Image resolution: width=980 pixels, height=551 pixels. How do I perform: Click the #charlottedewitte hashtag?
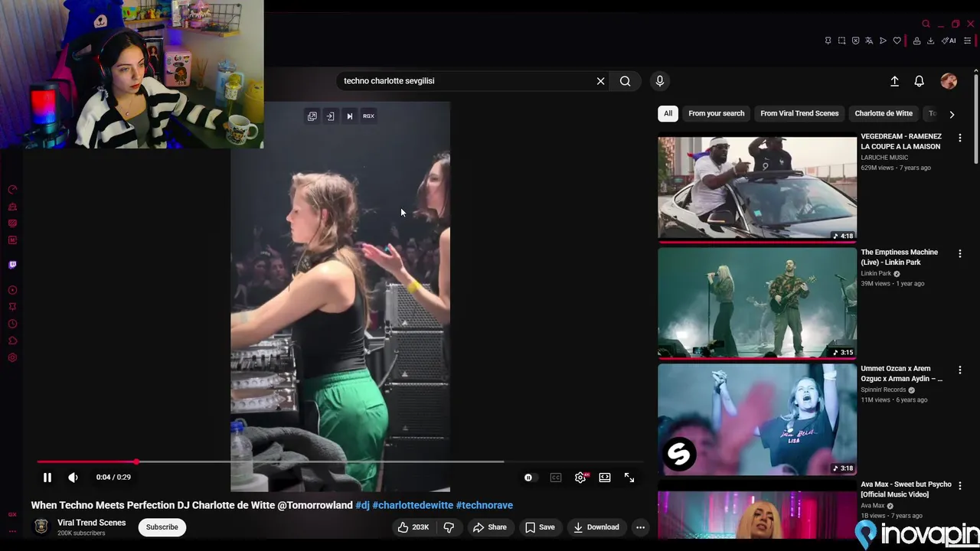point(413,505)
